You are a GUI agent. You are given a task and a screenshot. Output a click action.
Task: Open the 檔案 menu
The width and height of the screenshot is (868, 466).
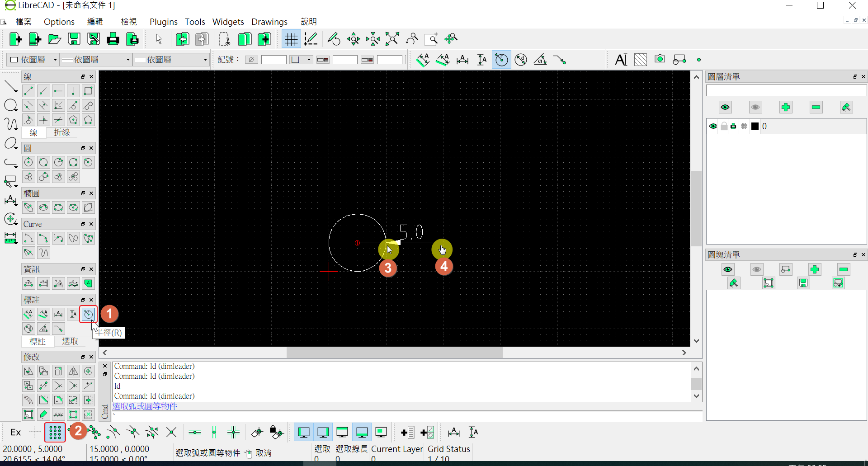(x=24, y=22)
